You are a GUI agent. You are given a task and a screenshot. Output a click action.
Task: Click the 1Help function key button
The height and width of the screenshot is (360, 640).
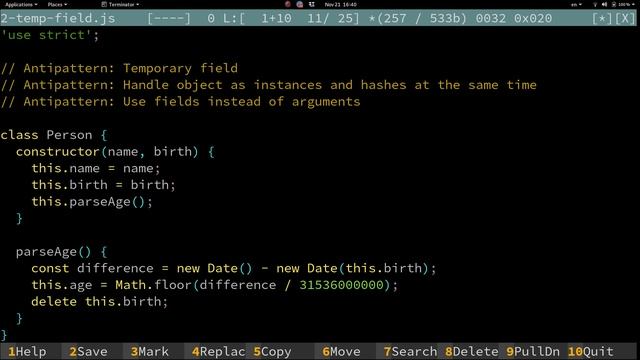click(27, 351)
